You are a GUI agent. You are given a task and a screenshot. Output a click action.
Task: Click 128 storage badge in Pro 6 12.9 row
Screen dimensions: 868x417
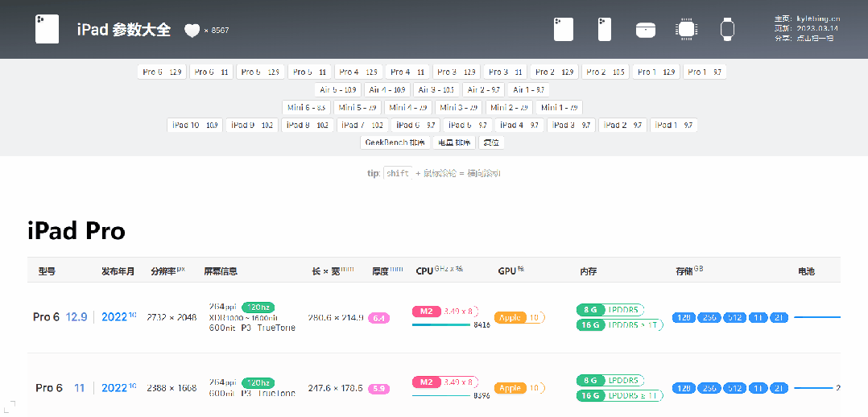point(684,318)
